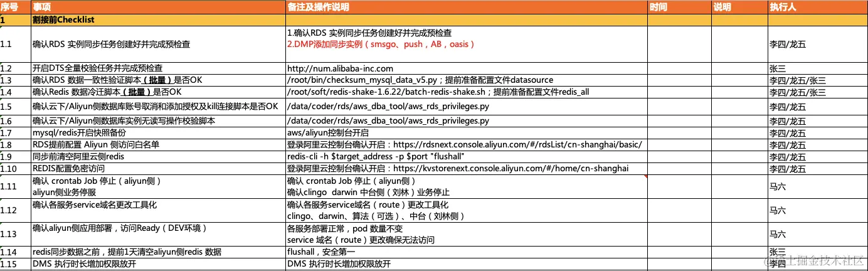Click the redis-cli flushall command cell
The image size is (868, 271).
466,157
